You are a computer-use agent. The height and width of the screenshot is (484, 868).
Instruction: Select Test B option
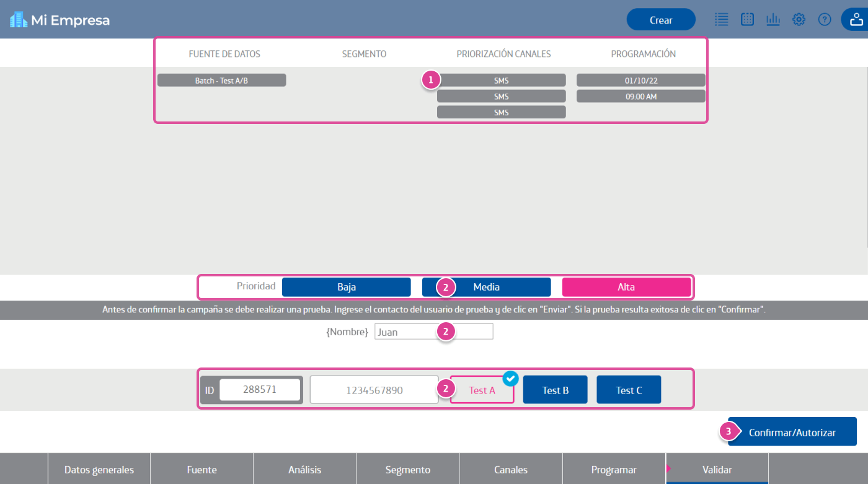pyautogui.click(x=556, y=390)
